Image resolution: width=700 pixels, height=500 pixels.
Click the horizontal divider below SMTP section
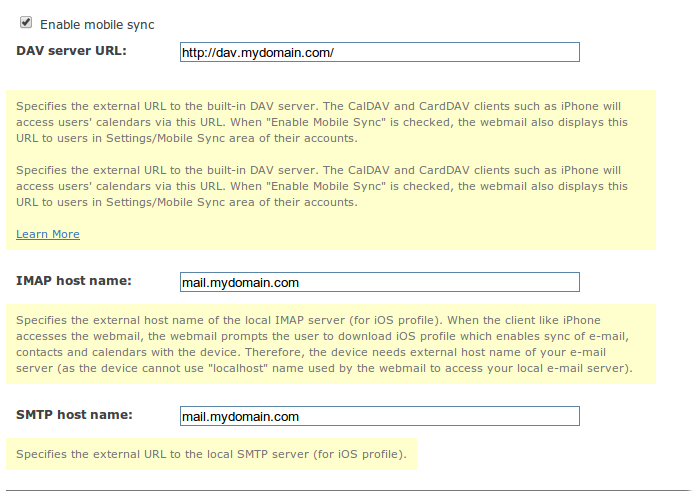[350, 491]
